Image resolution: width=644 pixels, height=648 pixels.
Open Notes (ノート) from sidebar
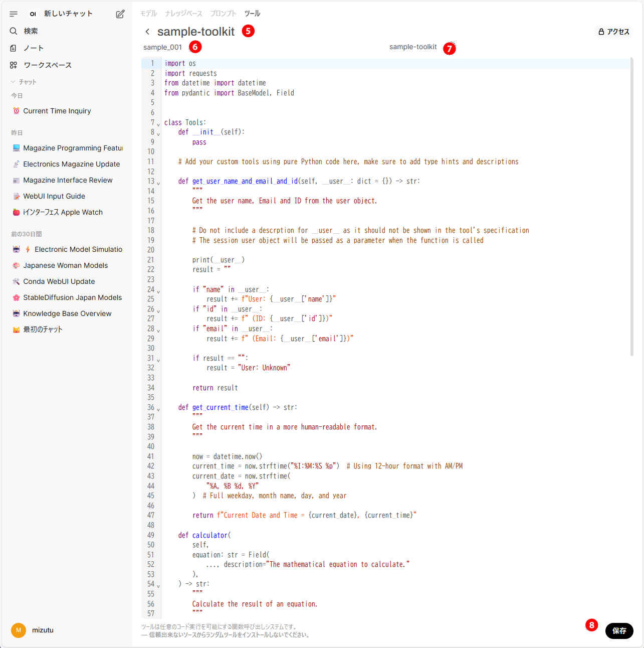33,48
